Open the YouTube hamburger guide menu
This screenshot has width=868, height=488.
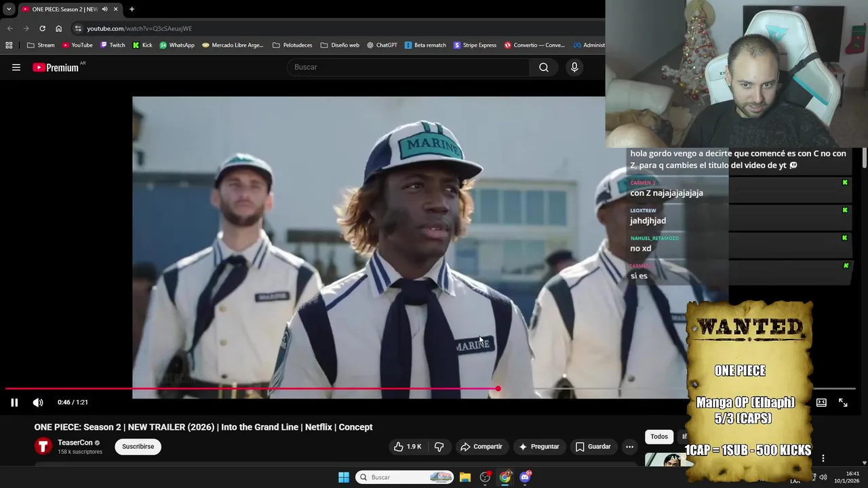coord(16,67)
